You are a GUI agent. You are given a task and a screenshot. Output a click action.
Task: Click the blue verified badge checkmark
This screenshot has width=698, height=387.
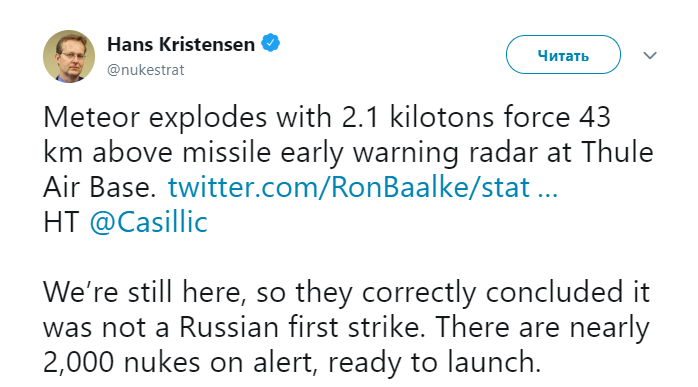270,43
